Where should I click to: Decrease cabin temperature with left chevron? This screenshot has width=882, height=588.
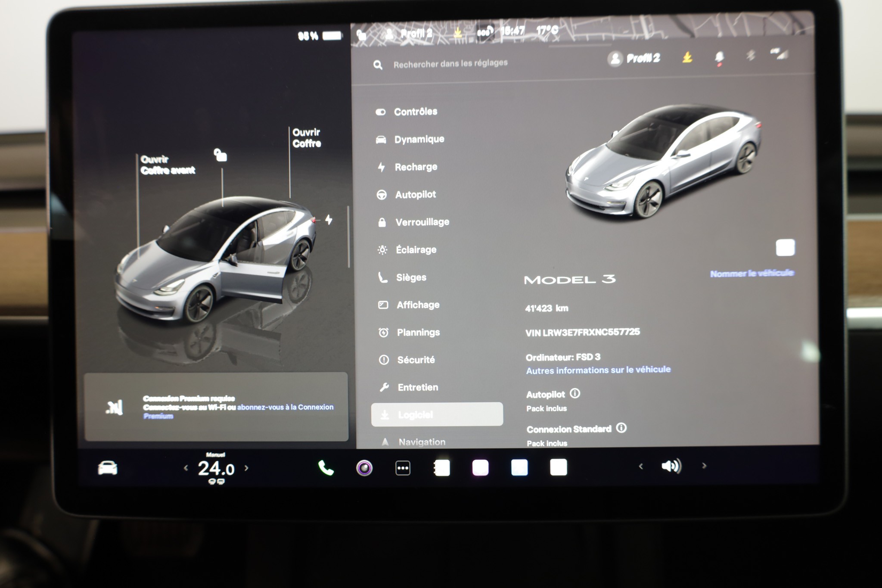(x=186, y=468)
